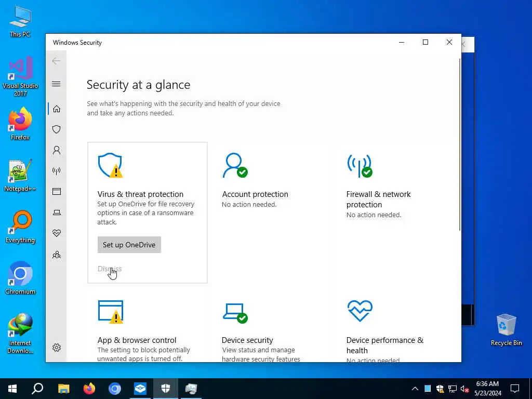Click Set up OneDrive button

tap(129, 245)
